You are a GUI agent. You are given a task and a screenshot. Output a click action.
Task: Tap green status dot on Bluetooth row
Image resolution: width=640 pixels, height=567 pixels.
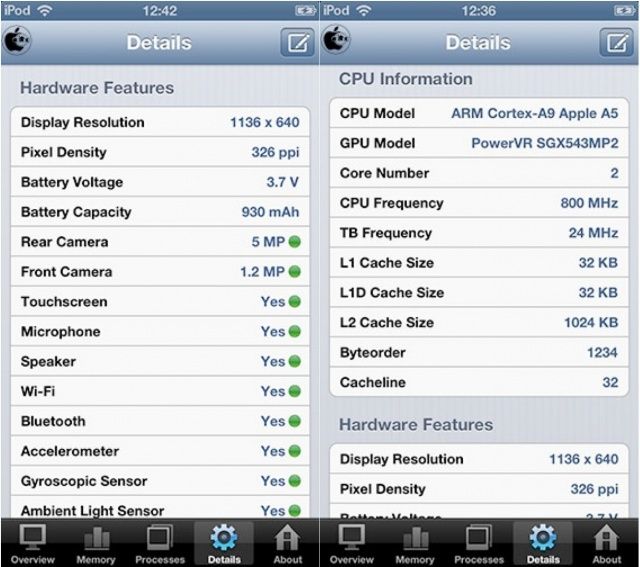pos(295,421)
